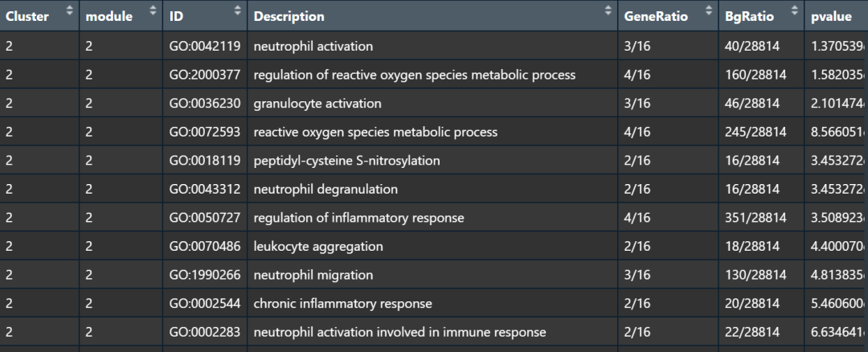868x352 pixels.
Task: Sort by BgRatio using its arrow icon
Action: [794, 11]
